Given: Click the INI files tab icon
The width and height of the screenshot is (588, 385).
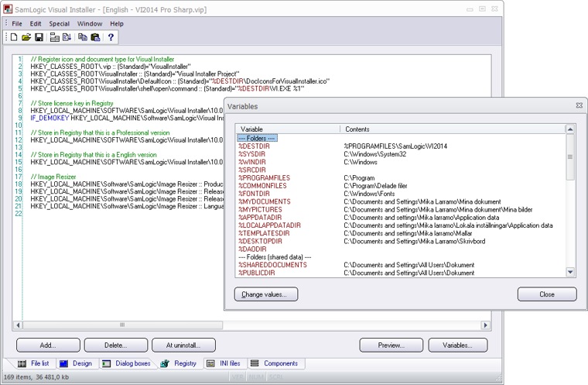Looking at the screenshot, I should (210, 363).
